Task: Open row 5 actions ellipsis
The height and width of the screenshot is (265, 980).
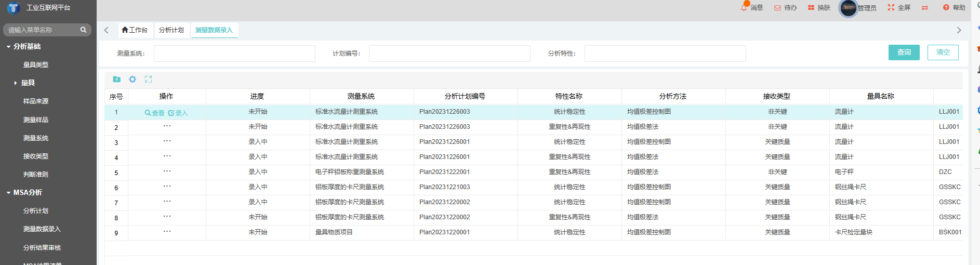Action: (167, 171)
